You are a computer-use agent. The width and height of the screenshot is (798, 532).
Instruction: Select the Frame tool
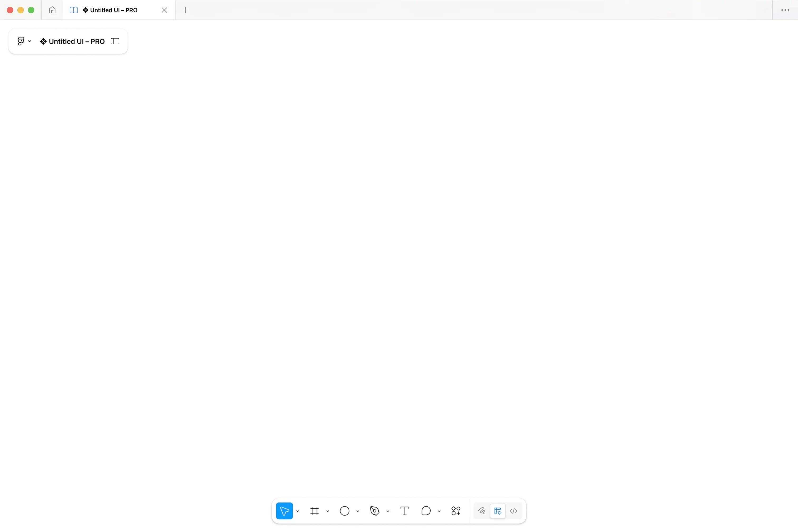click(x=315, y=511)
